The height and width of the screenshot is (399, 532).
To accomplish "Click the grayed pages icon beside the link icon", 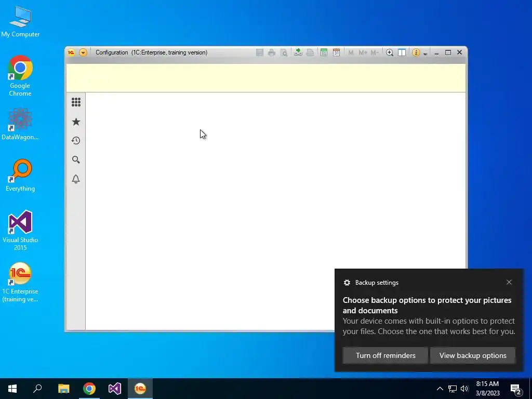I will point(310,52).
